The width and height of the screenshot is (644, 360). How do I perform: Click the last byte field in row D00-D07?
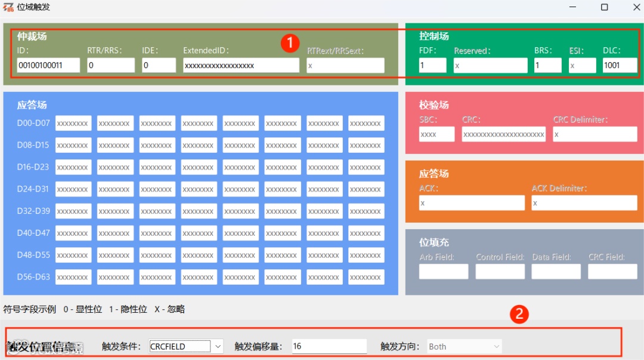click(366, 124)
